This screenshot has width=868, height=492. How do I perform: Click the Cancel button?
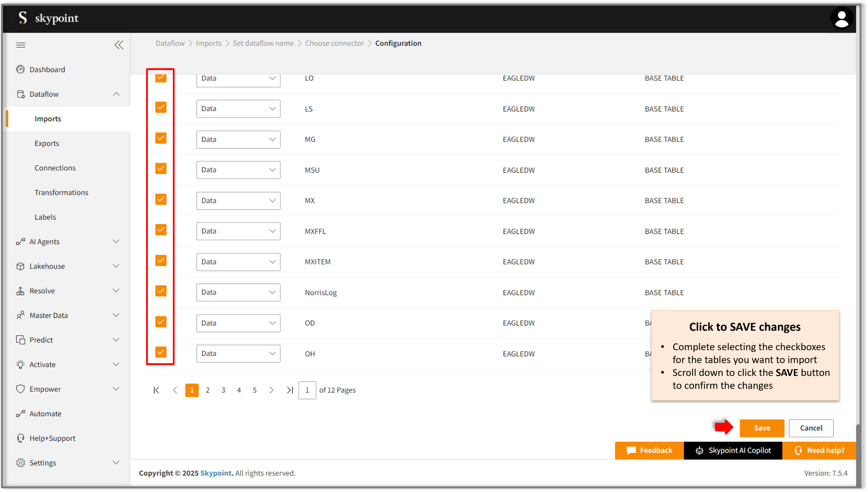click(811, 428)
